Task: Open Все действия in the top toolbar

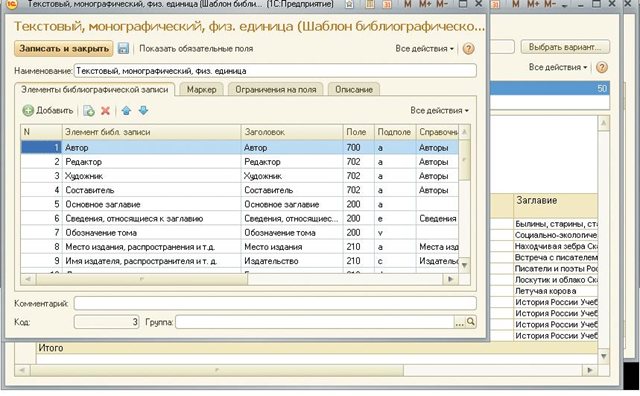Action: tap(424, 49)
